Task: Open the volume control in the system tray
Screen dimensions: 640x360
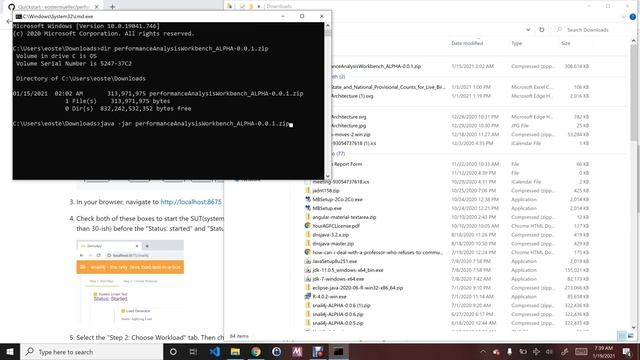Action: 549,351
